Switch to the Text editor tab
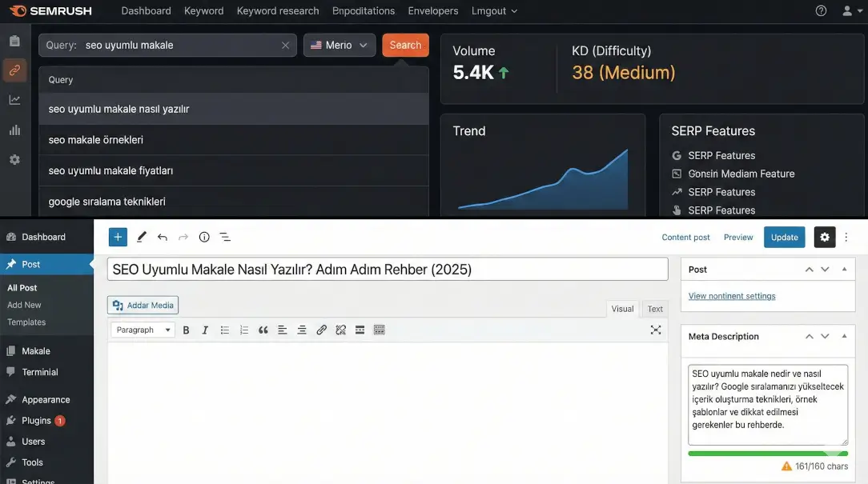The width and height of the screenshot is (868, 484). 655,308
